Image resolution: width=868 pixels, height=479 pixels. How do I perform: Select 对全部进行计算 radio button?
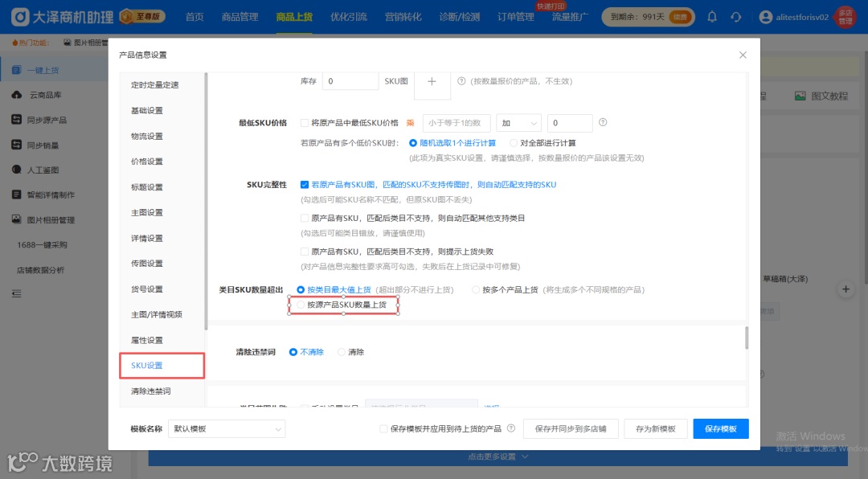click(x=513, y=143)
